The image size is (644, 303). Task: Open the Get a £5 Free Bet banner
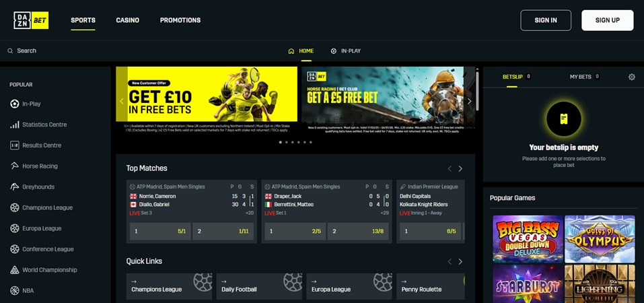[x=388, y=99]
